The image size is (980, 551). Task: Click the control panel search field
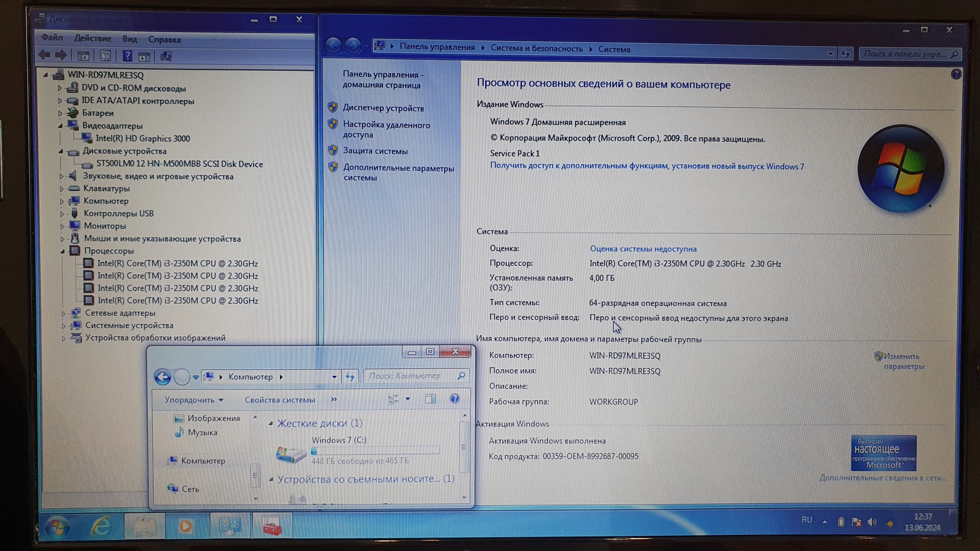[903, 54]
